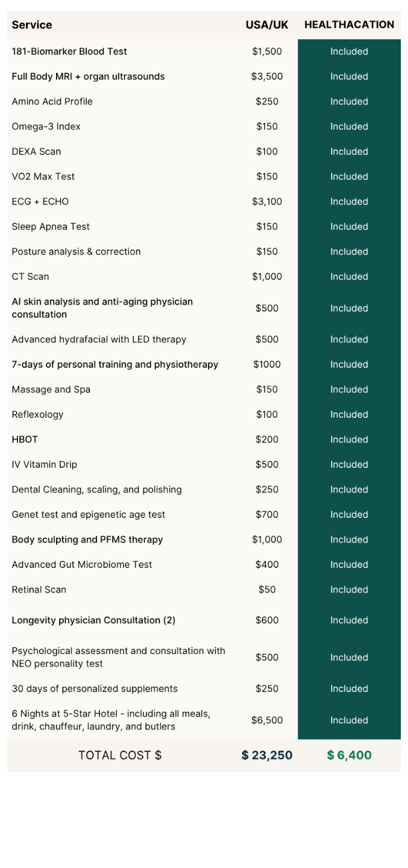Image resolution: width=408 pixels, height=868 pixels.
Task: Select the DEXA Scan service text
Action: (36, 151)
